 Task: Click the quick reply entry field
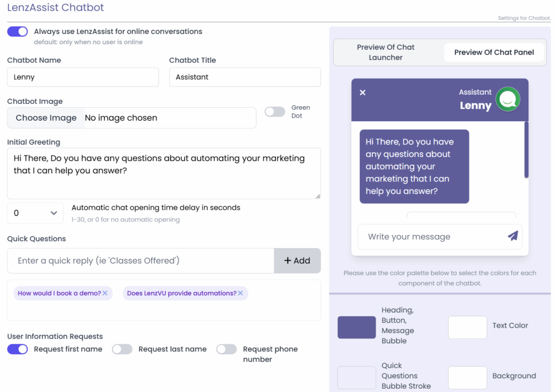[140, 260]
